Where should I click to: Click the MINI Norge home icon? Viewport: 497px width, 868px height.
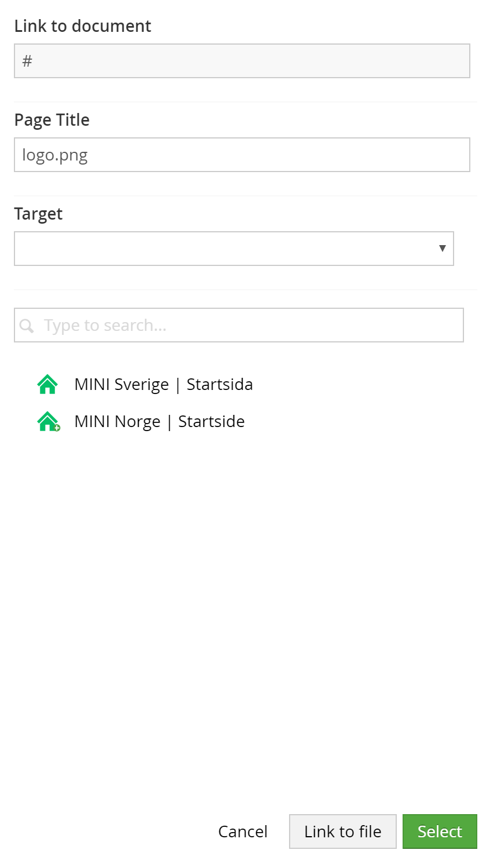(x=48, y=421)
